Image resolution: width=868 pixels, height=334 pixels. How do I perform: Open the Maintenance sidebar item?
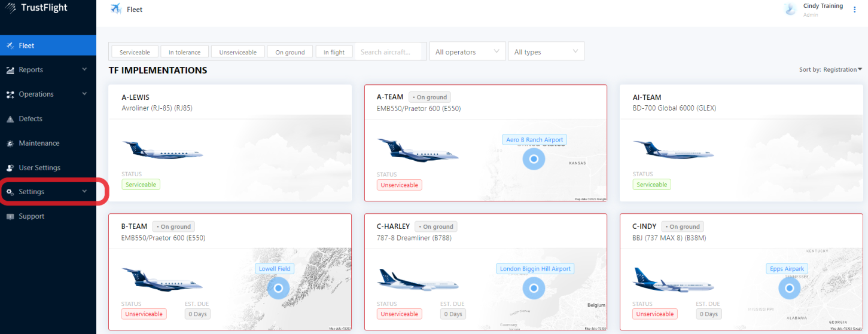point(48,143)
